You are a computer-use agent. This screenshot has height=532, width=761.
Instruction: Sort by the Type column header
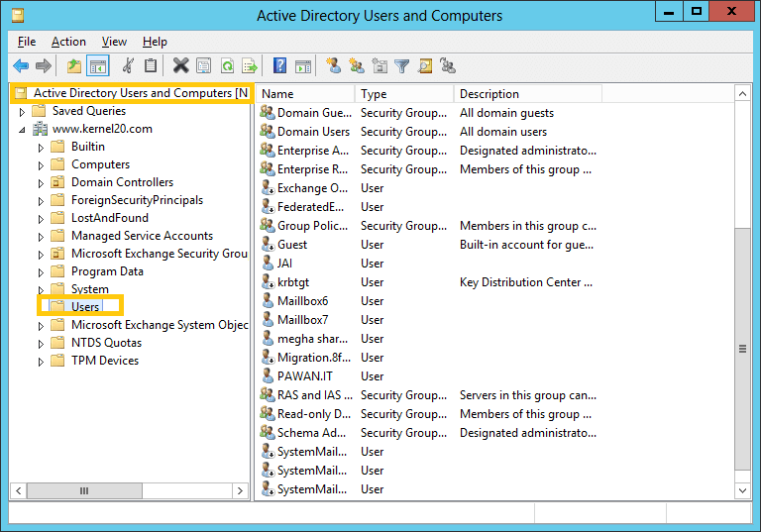pyautogui.click(x=404, y=94)
